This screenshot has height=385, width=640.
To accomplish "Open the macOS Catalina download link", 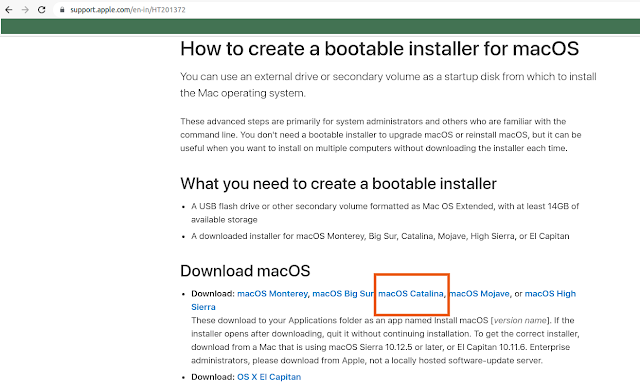I will pyautogui.click(x=411, y=294).
